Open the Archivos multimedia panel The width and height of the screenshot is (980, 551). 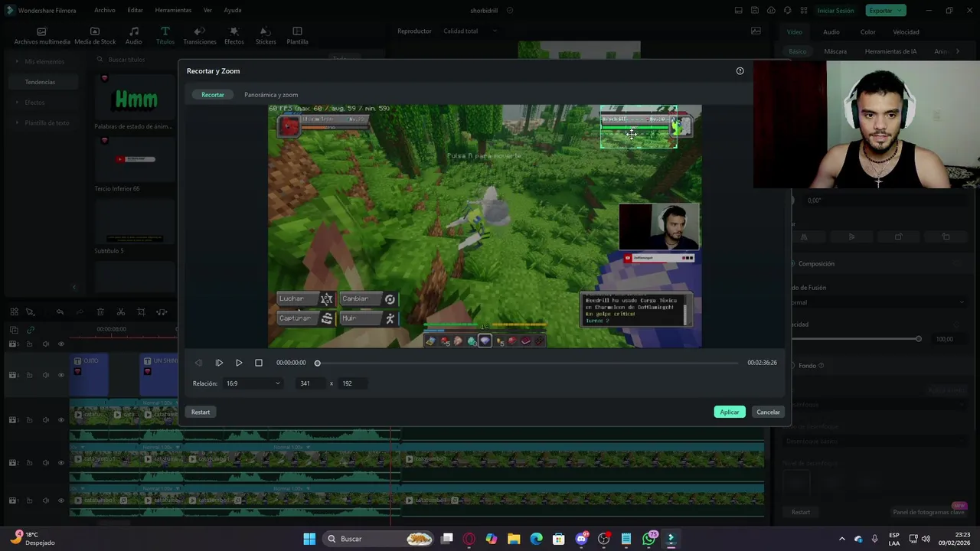[x=42, y=36]
